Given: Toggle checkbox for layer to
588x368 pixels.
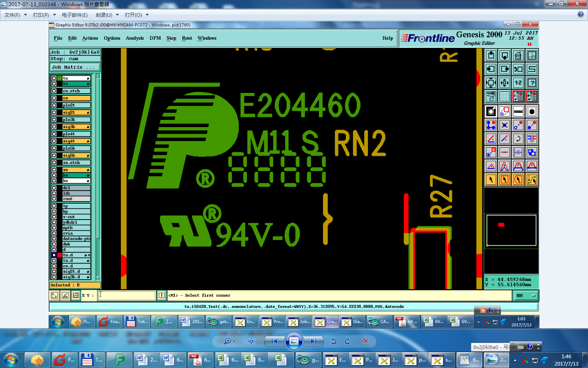Looking at the screenshot, I should point(54,78).
